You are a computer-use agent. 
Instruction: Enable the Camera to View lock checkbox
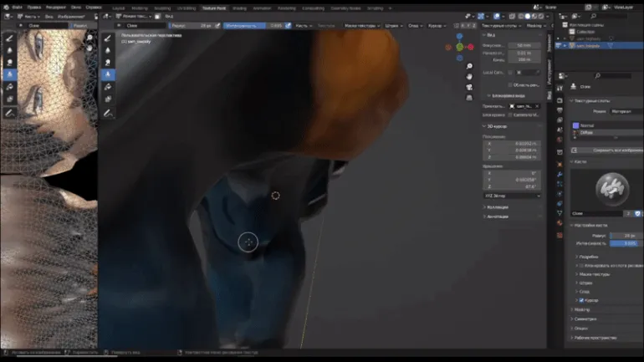[510, 115]
